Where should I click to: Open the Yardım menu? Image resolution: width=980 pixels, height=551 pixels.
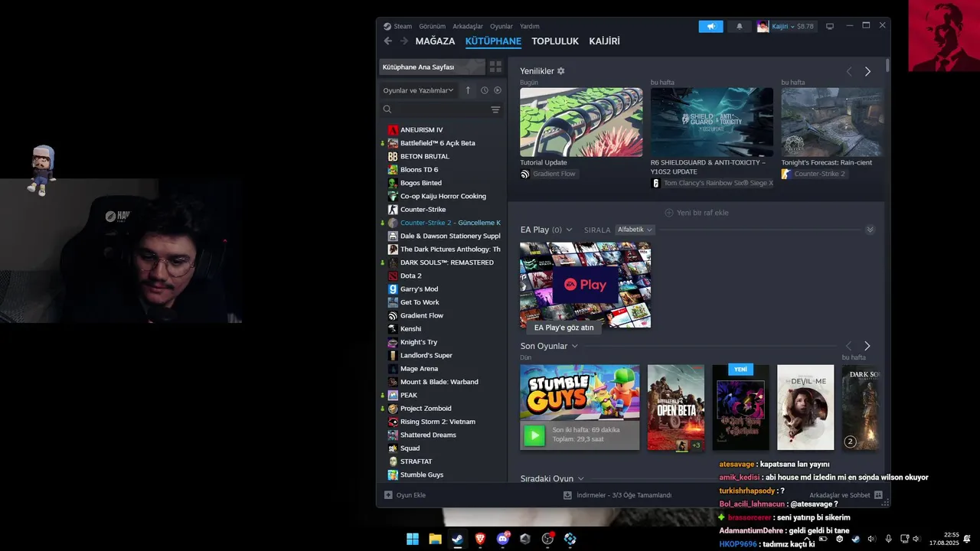[529, 26]
